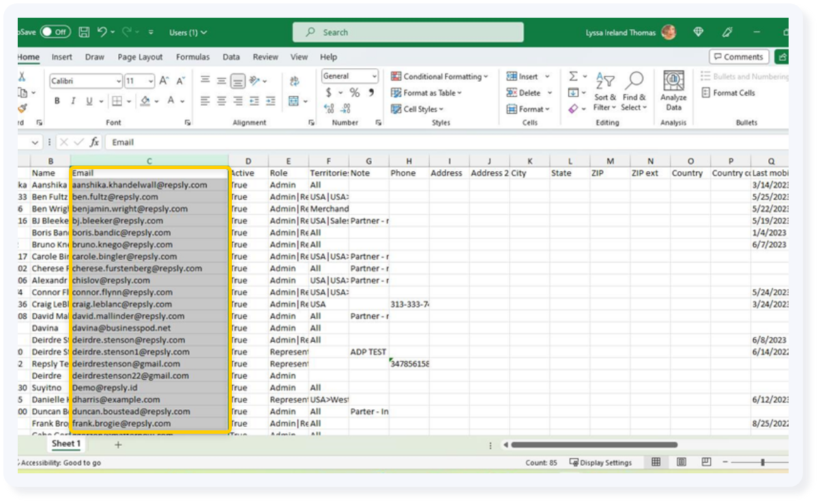Apply Comma Style formatting
820x504 pixels.
[371, 93]
